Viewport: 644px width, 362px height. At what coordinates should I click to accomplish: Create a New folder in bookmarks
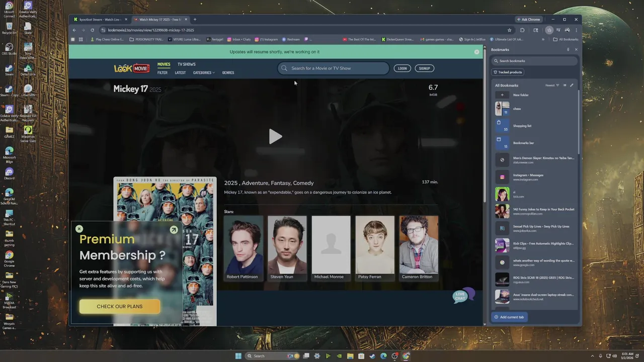click(535, 95)
